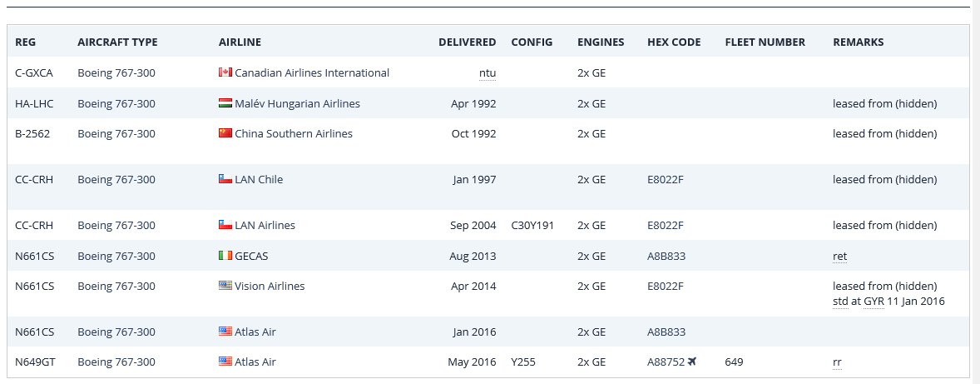Click the Canadian flag icon beside Canadian Airlines International
Image resolution: width=980 pixels, height=384 pixels.
pyautogui.click(x=225, y=72)
